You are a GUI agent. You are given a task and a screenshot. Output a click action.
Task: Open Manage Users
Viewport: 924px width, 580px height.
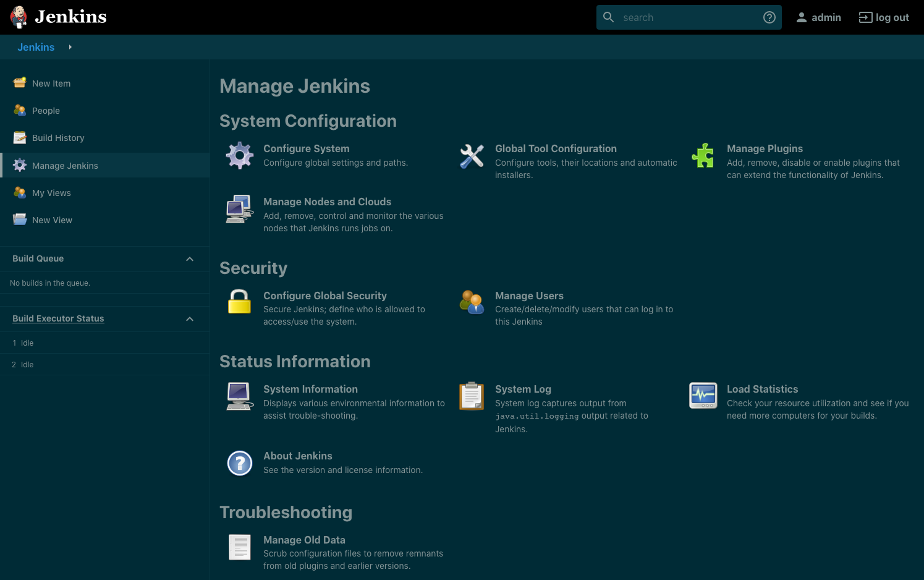(529, 296)
